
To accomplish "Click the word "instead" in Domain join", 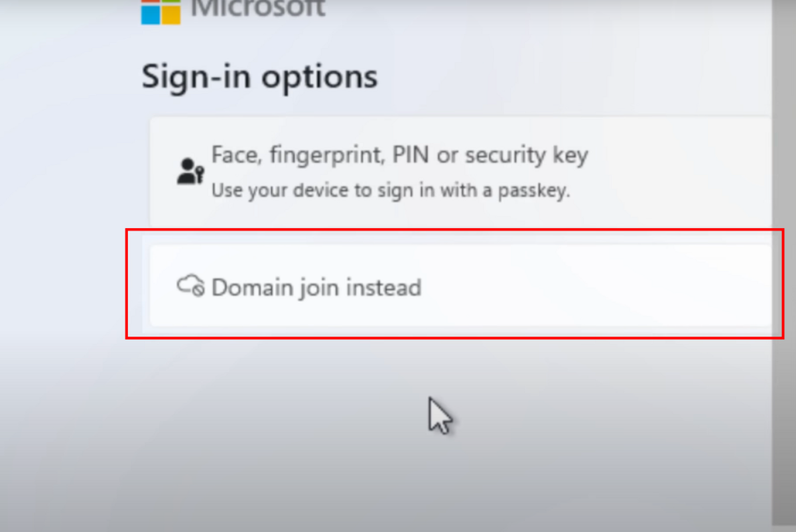I will click(x=385, y=287).
